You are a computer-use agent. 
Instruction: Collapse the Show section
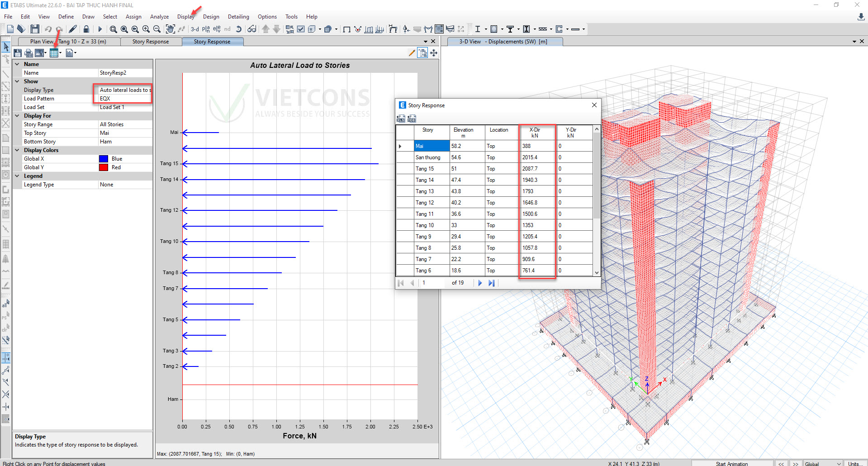(x=17, y=81)
